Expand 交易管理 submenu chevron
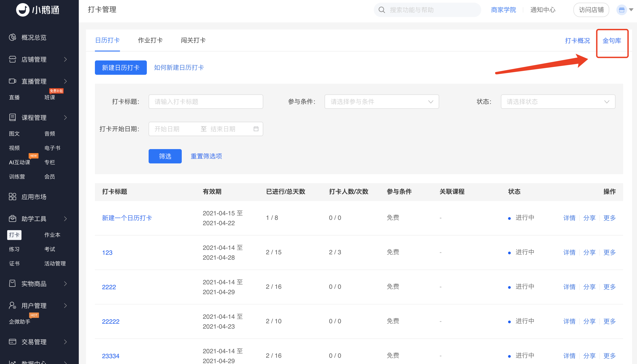The width and height of the screenshot is (637, 364). (66, 342)
